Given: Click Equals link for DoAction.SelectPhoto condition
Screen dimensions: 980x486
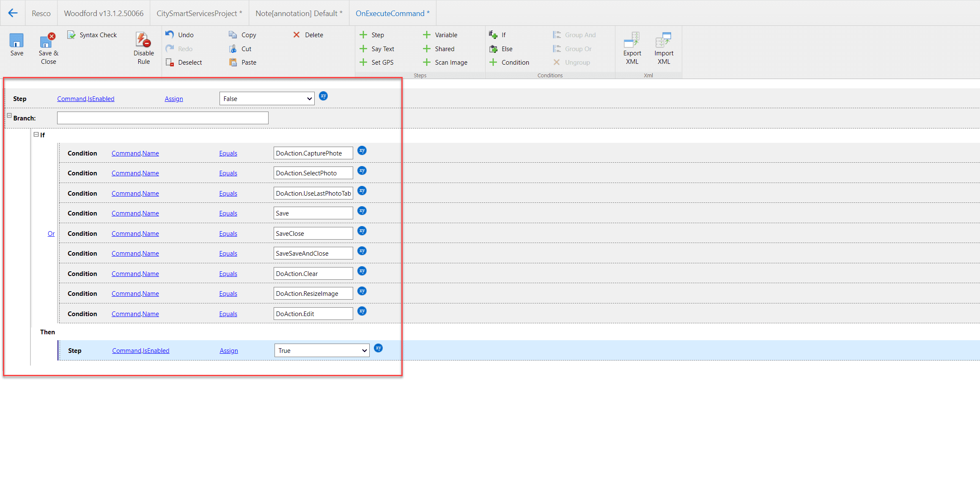Looking at the screenshot, I should pyautogui.click(x=228, y=173).
